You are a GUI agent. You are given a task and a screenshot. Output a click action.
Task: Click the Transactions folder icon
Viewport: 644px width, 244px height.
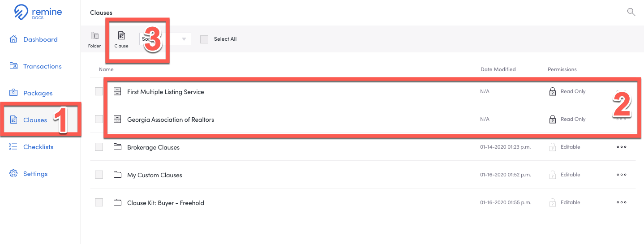[13, 66]
